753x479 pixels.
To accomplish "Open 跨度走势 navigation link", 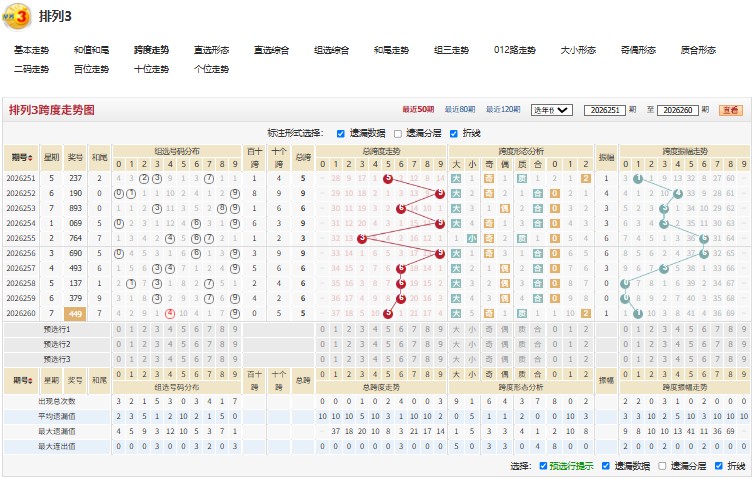I will [151, 50].
